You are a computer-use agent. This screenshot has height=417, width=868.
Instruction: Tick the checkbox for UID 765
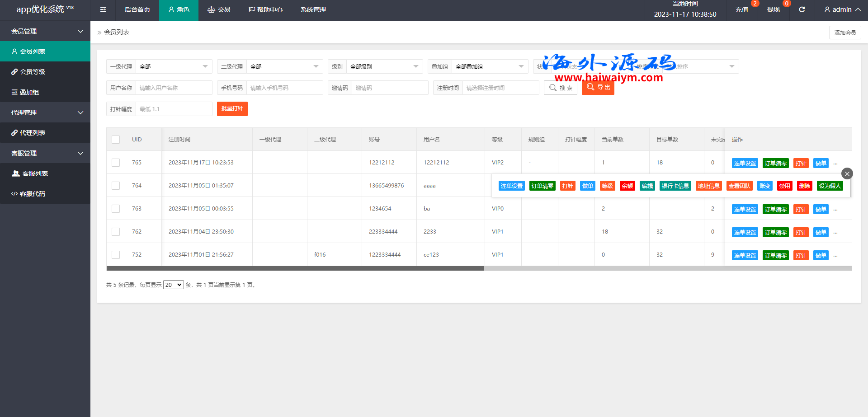[x=116, y=163]
